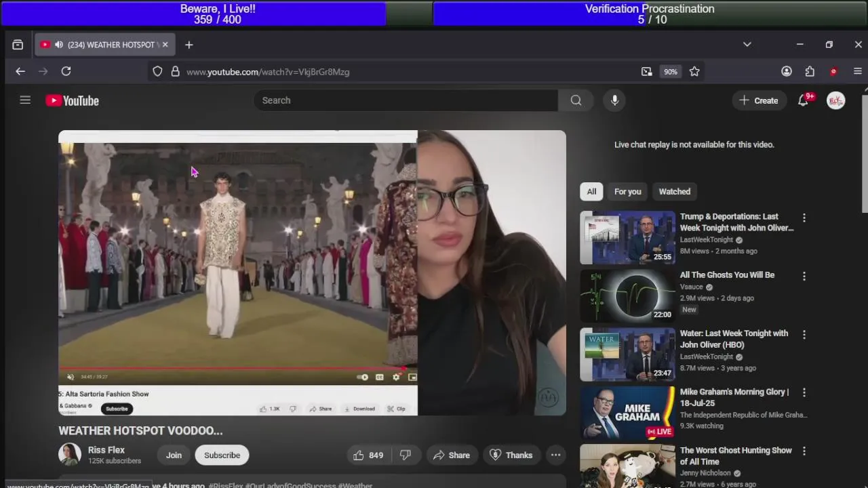Open the Firefox application menu
Image resolution: width=868 pixels, height=488 pixels.
pyautogui.click(x=857, y=71)
